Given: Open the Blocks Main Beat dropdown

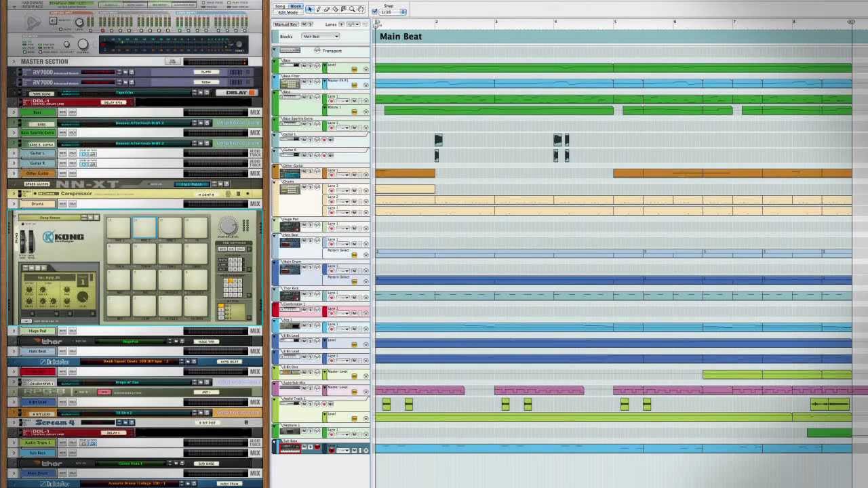Looking at the screenshot, I should (320, 37).
